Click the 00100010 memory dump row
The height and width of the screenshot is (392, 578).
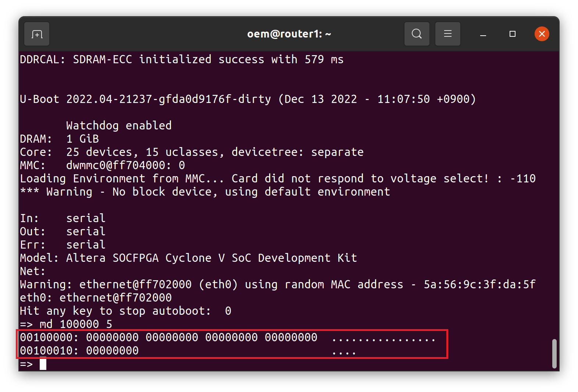click(x=188, y=351)
